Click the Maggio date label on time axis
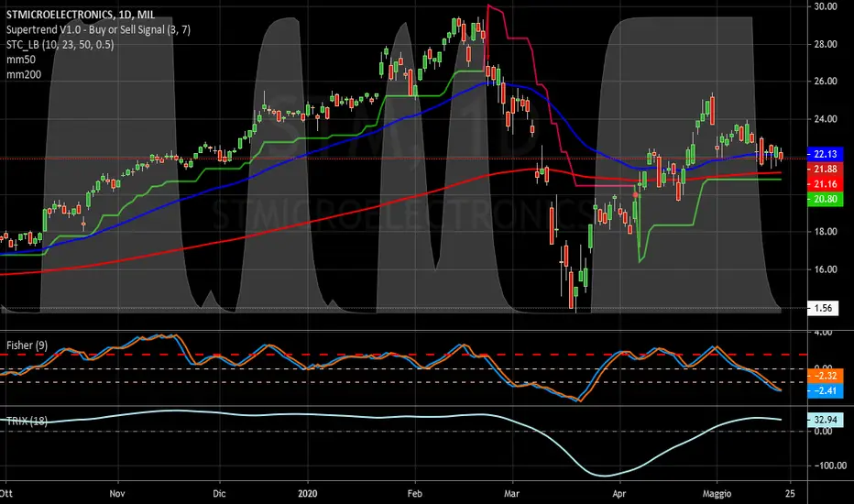Viewport: 854px width, 504px height. point(717,494)
